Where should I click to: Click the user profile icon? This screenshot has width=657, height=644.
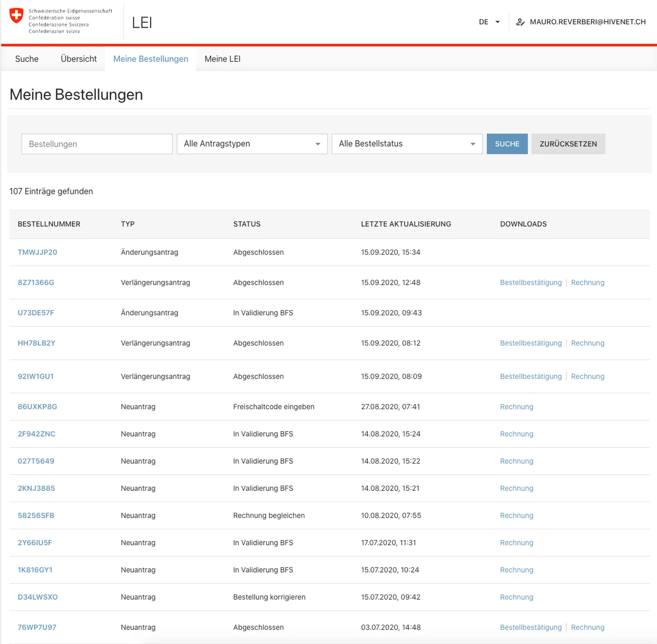520,22
